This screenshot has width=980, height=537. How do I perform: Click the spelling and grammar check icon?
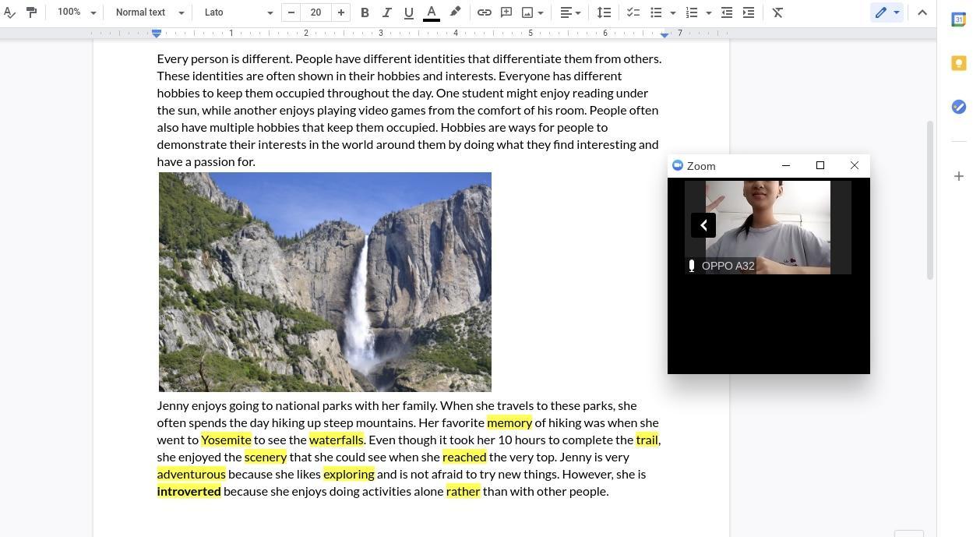(x=9, y=12)
